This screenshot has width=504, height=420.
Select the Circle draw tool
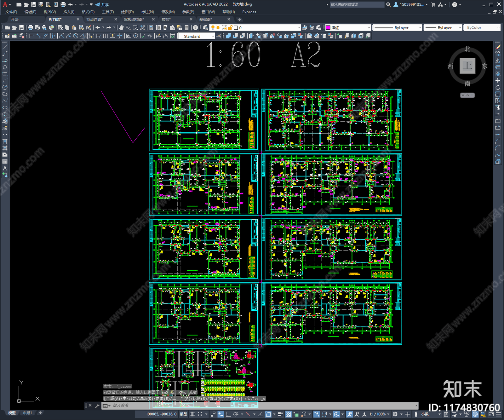pyautogui.click(x=5, y=88)
